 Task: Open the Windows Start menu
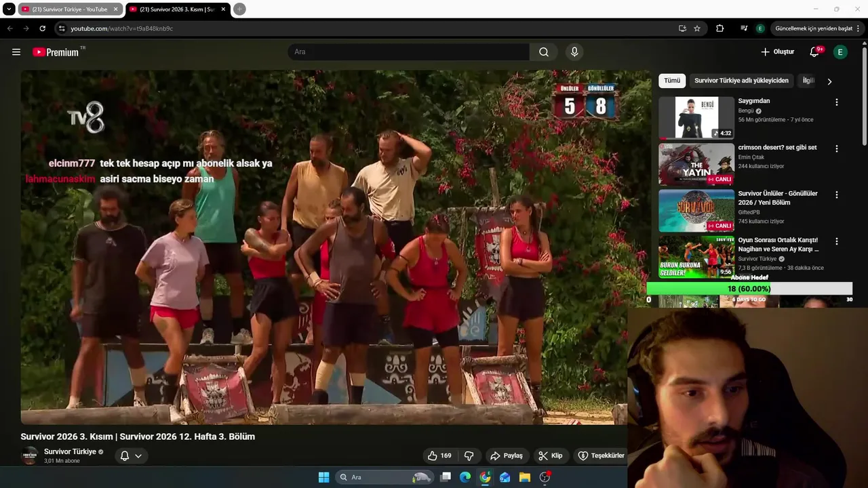323,477
